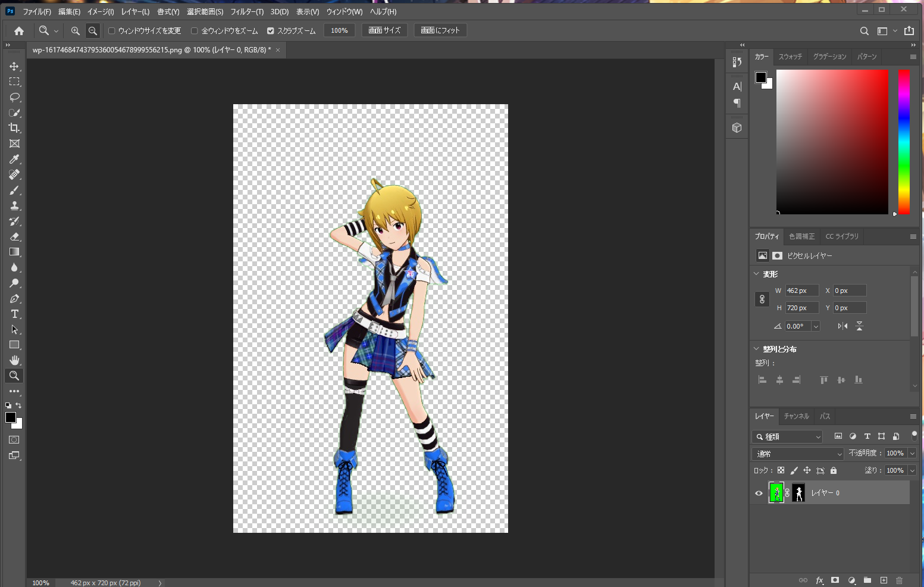Click the 画面サイズ button

(x=384, y=30)
